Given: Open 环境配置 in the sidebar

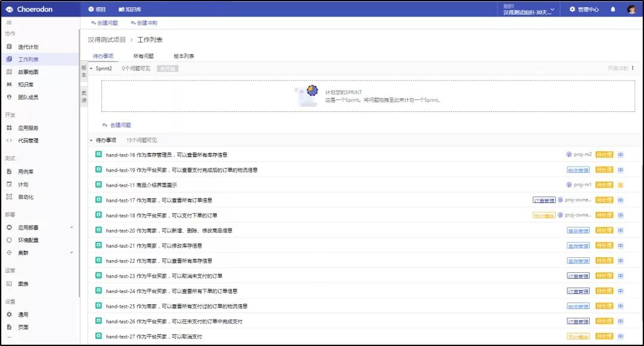Looking at the screenshot, I should pyautogui.click(x=27, y=240).
